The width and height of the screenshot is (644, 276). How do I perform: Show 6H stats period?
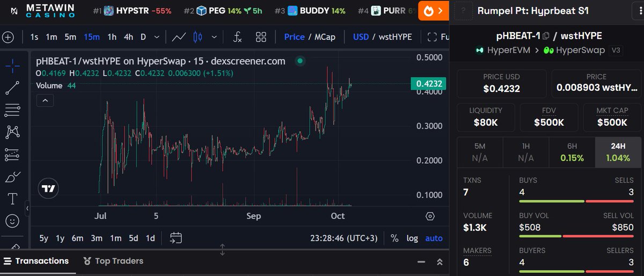(x=572, y=152)
